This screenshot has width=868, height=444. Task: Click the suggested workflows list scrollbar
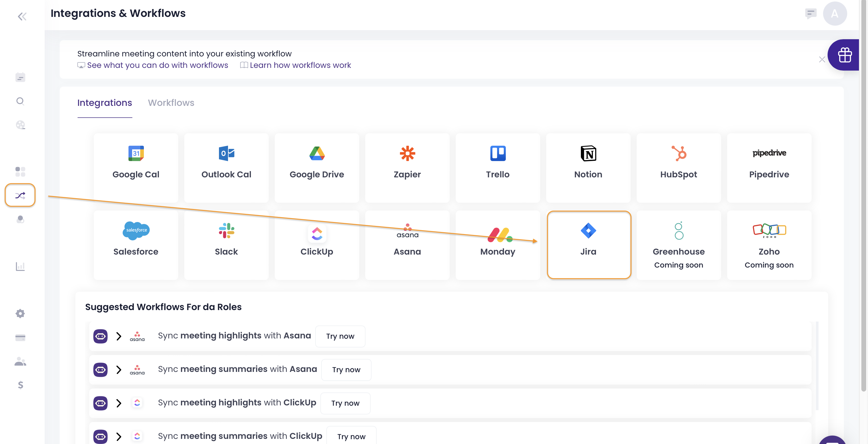(x=817, y=366)
